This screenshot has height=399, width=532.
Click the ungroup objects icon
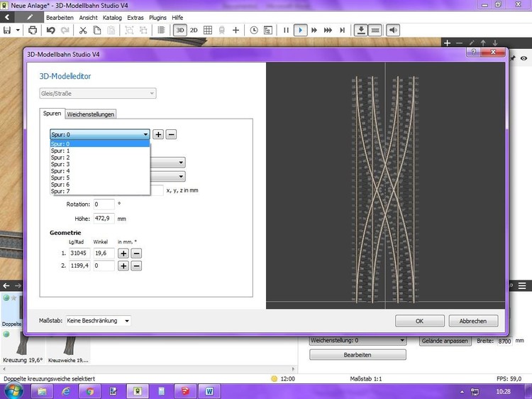[143, 31]
